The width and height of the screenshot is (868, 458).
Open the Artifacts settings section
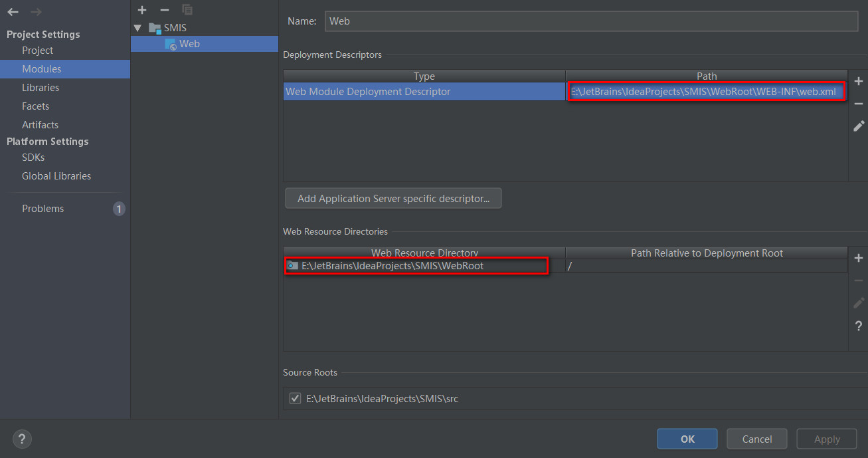40,125
